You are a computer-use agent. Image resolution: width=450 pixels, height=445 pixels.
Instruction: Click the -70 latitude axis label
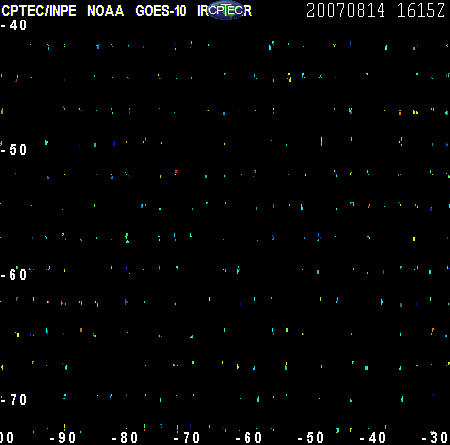click(14, 400)
